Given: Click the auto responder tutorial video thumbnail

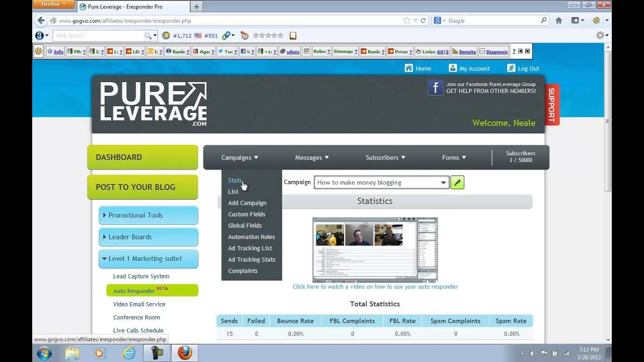Looking at the screenshot, I should [x=375, y=250].
